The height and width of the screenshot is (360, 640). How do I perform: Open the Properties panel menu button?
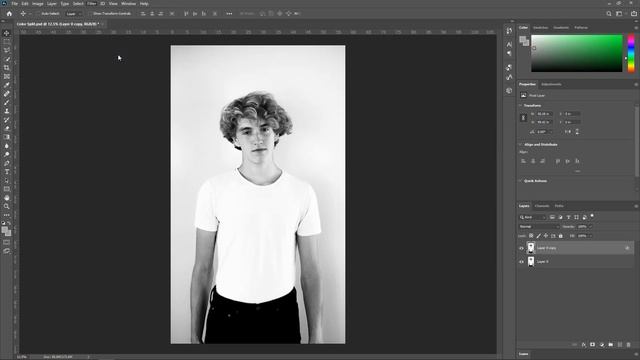[636, 84]
